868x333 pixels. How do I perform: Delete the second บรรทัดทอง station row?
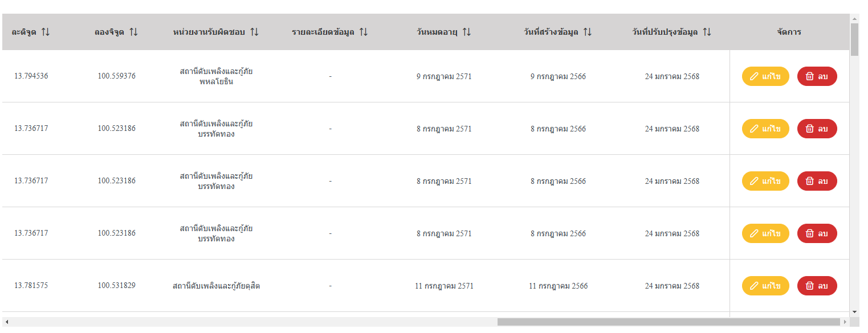click(817, 181)
